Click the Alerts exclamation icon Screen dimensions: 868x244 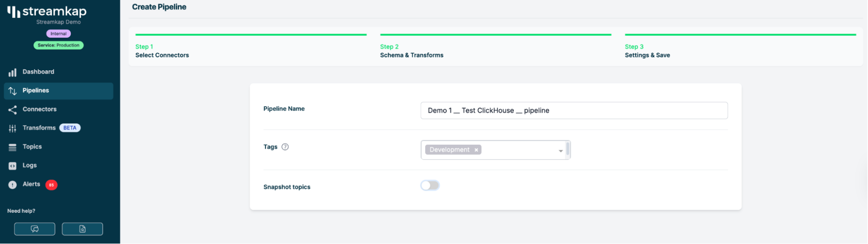coord(13,185)
